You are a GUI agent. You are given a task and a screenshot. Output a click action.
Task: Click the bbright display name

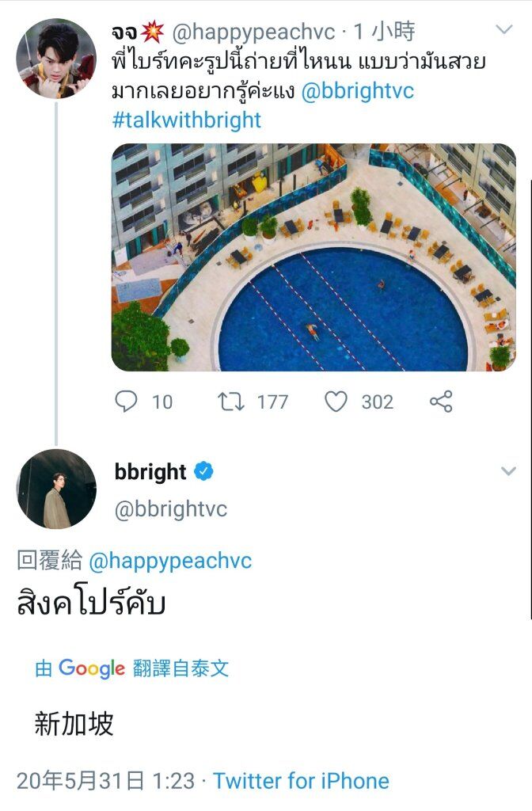150,472
